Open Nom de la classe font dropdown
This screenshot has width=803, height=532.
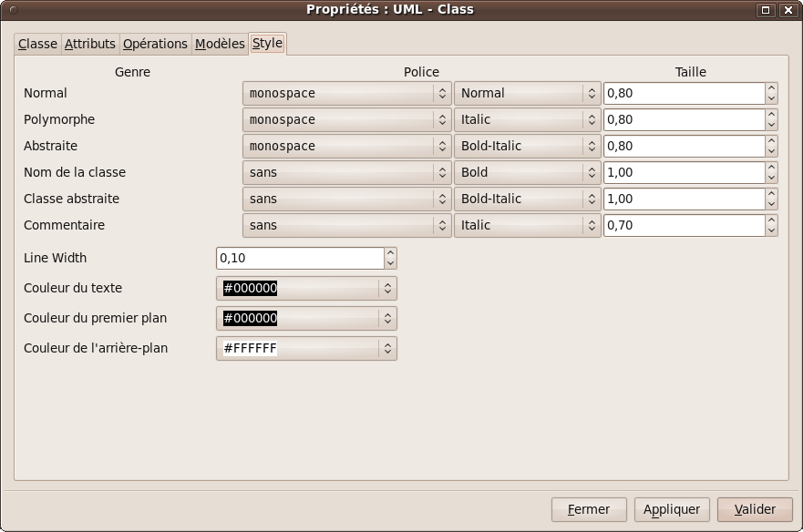346,172
